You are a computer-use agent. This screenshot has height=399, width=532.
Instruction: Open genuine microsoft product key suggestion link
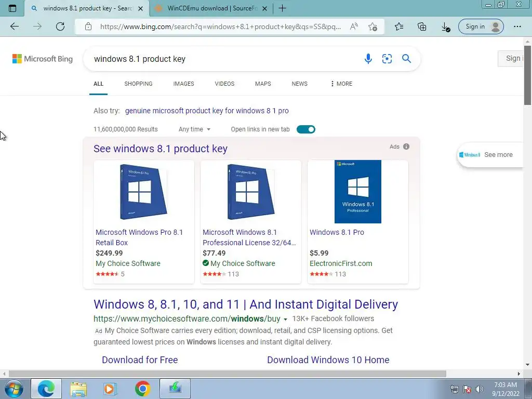point(207,111)
